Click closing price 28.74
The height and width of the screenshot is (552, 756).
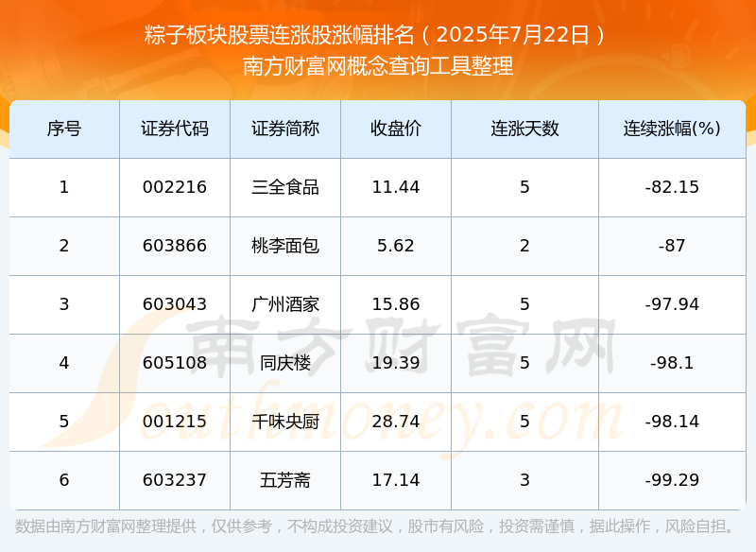pos(396,422)
